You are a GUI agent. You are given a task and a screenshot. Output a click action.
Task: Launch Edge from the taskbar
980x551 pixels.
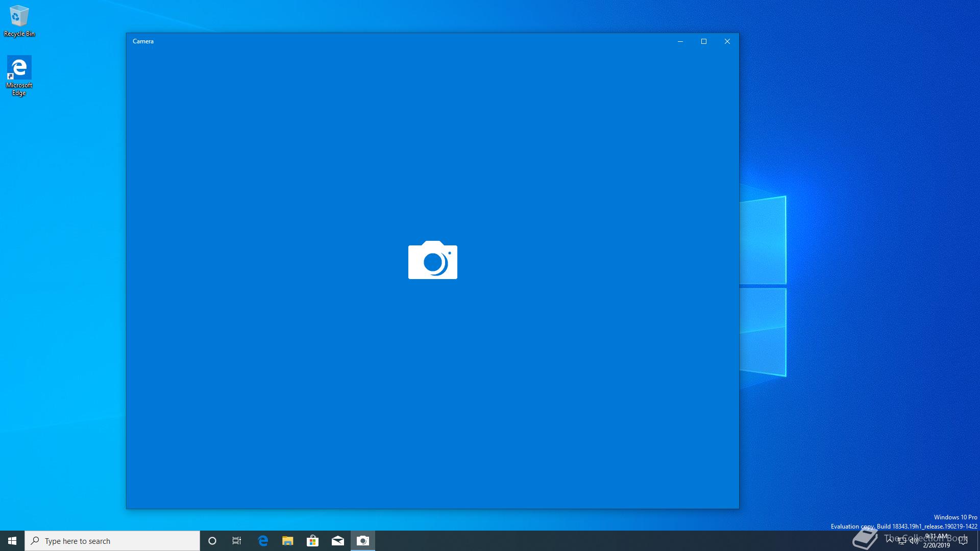pyautogui.click(x=263, y=541)
